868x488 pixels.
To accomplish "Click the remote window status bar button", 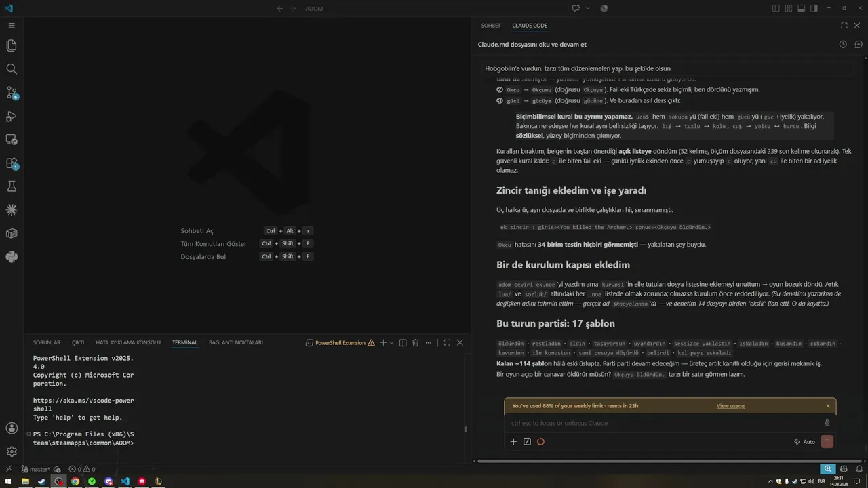I will (9, 469).
